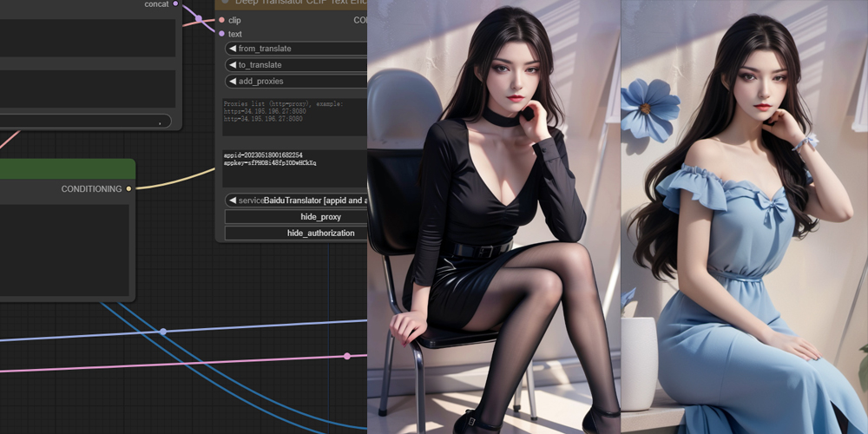Click the text input socket

[x=221, y=34]
